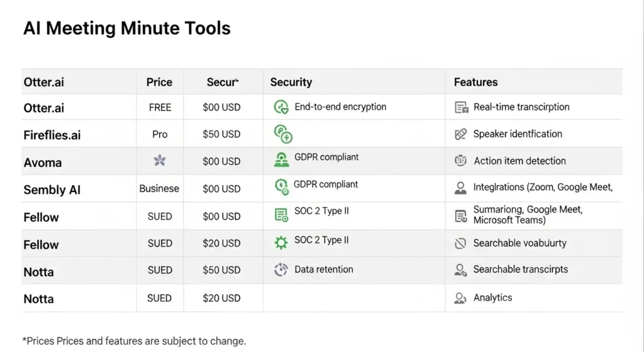Select the Price column header
This screenshot has width=644, height=352.
pos(159,82)
